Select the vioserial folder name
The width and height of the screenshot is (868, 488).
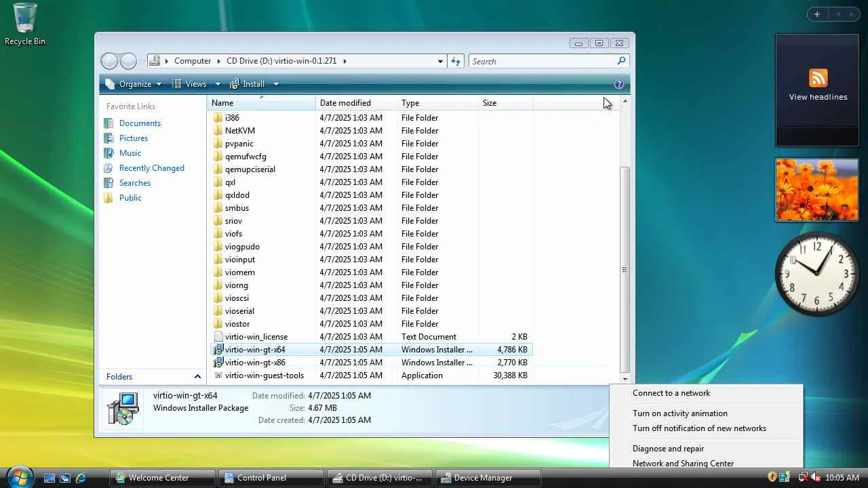coord(239,311)
